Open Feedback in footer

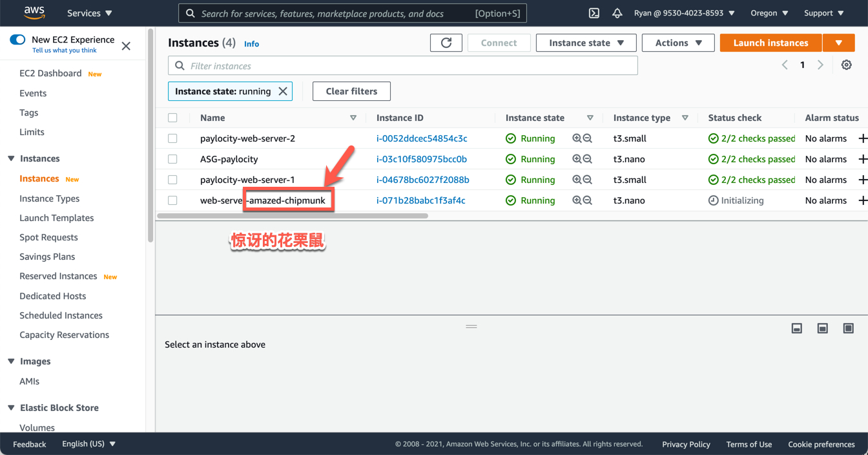click(x=30, y=444)
